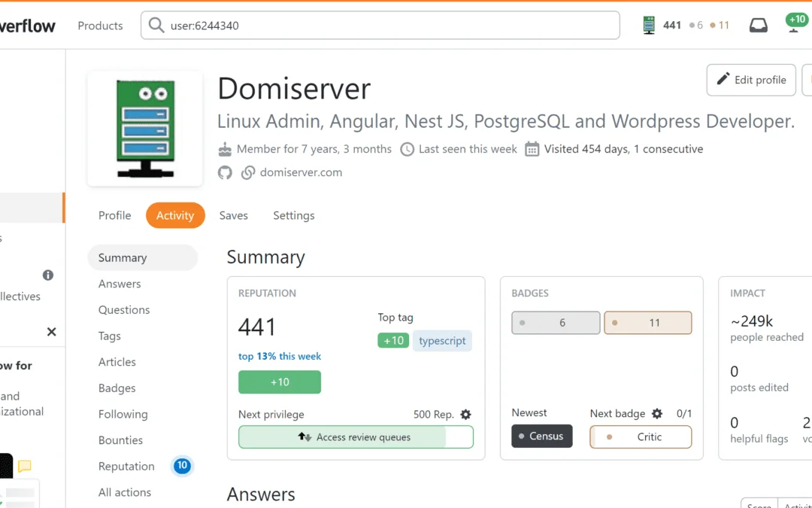This screenshot has width=812, height=508.
Task: Click the achievements trophy icon with +10
Action: click(x=796, y=24)
